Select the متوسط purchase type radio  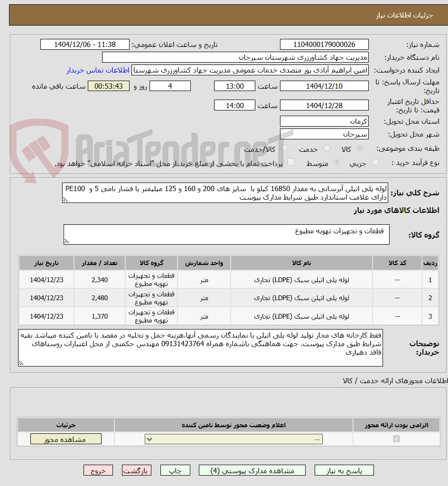point(337,162)
